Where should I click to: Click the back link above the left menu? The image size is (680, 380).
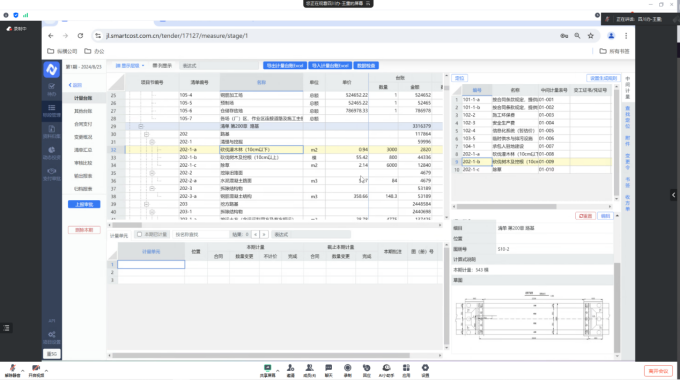pos(75,85)
